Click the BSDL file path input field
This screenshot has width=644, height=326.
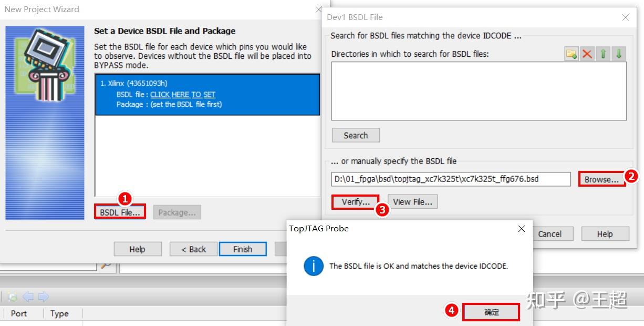pos(451,179)
